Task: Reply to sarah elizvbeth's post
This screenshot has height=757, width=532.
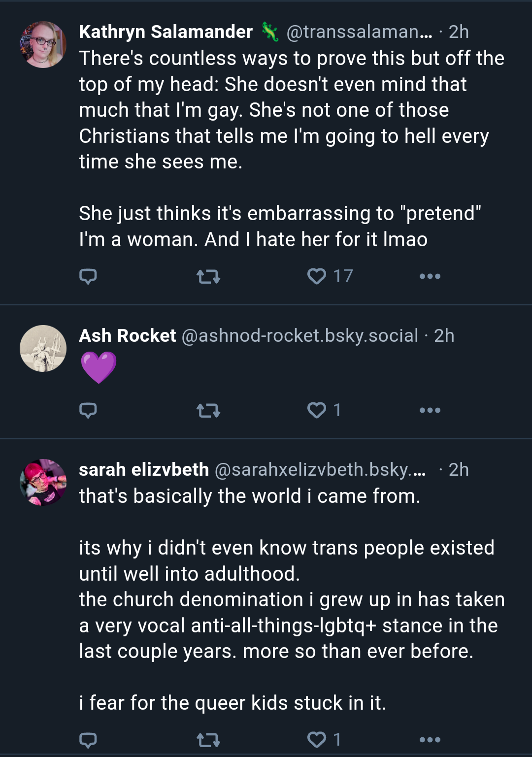Action: pos(88,740)
